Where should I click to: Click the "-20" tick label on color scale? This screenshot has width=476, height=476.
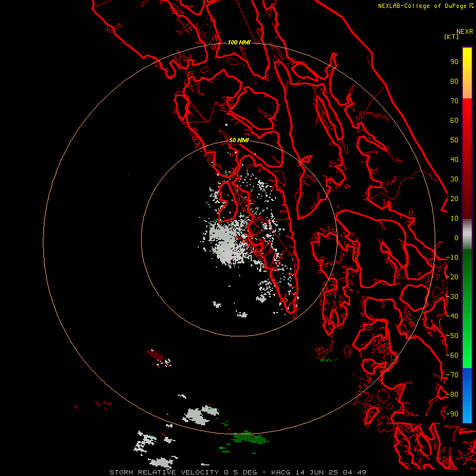452,277
